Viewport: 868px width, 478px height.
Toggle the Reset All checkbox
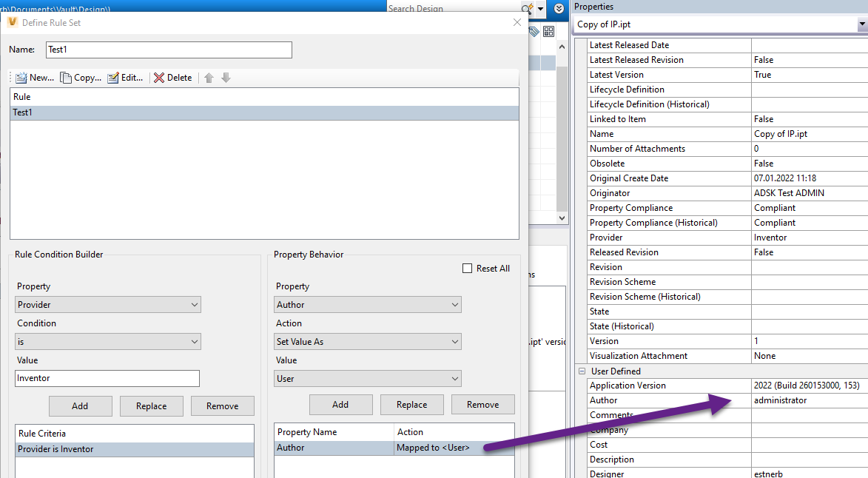(465, 268)
